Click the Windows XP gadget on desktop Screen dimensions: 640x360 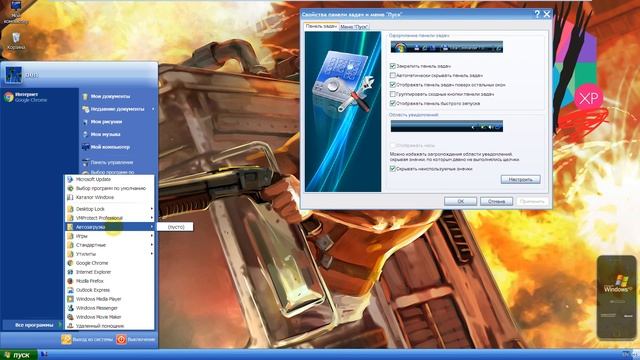pyautogui.click(x=616, y=298)
